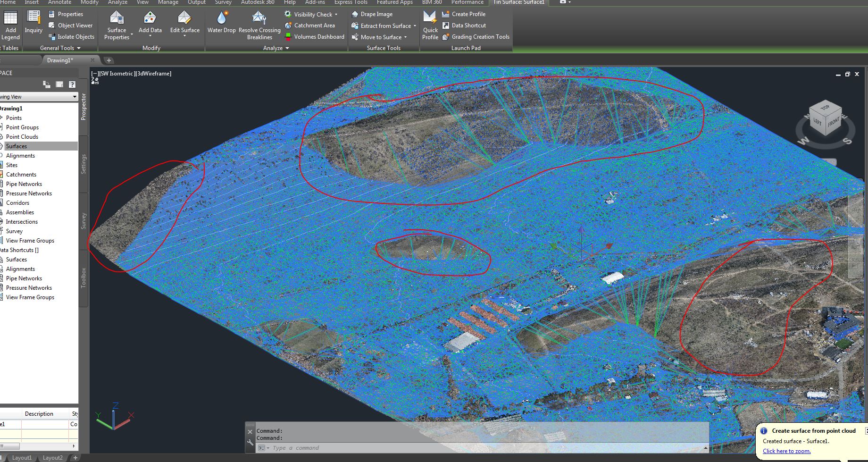
Task: Click the Data Shortcut icon
Action: [445, 25]
